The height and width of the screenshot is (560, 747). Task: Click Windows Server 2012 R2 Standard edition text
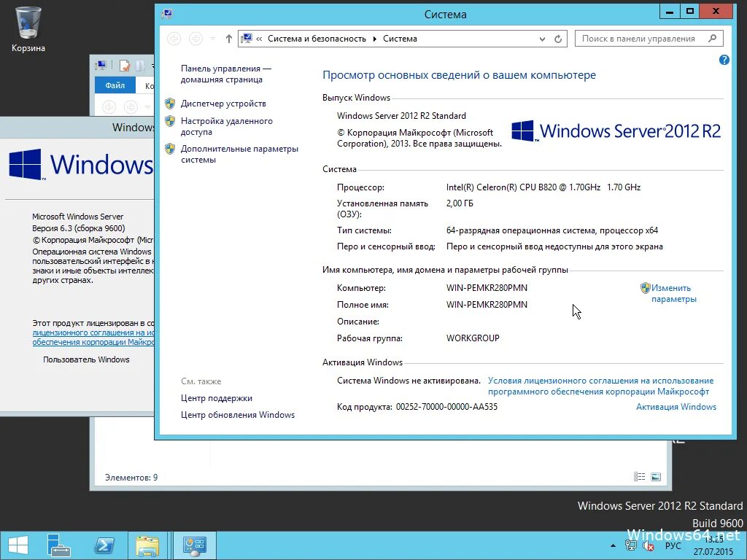pos(402,116)
